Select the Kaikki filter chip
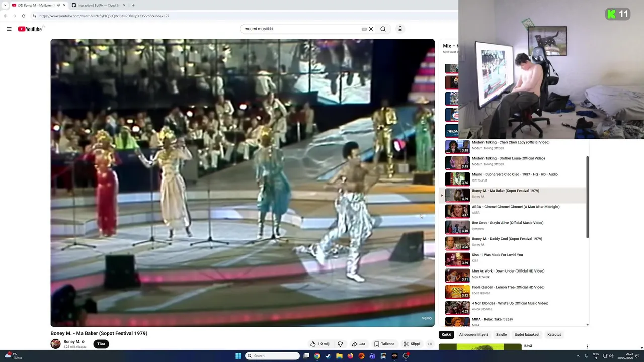The image size is (644, 362). click(446, 335)
